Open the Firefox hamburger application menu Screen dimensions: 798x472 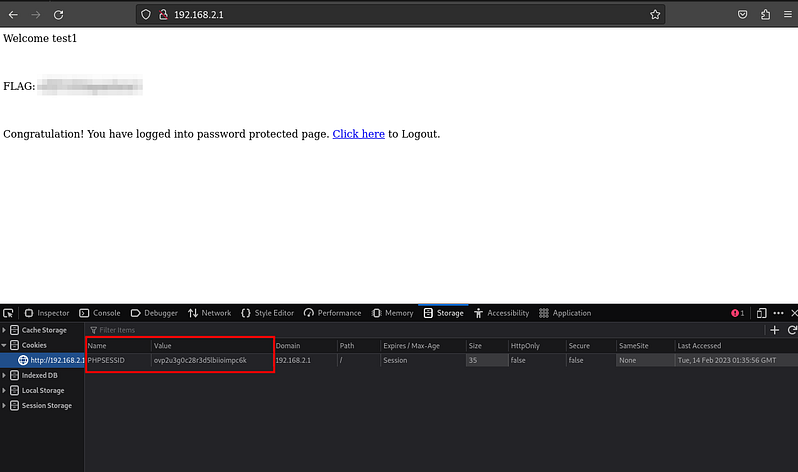coord(786,15)
